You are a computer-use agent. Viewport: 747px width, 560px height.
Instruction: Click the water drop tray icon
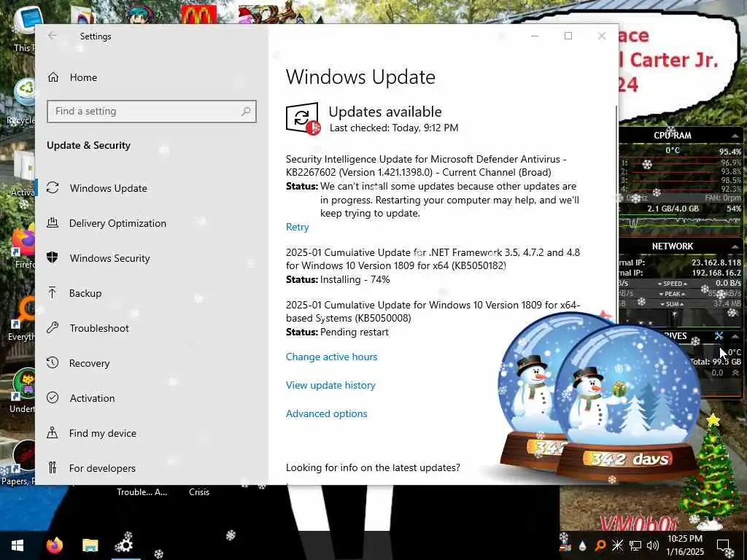tap(582, 545)
